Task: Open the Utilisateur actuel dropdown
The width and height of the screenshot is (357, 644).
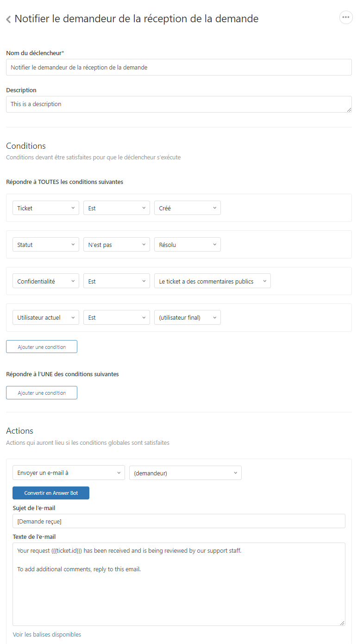Action: tap(46, 317)
